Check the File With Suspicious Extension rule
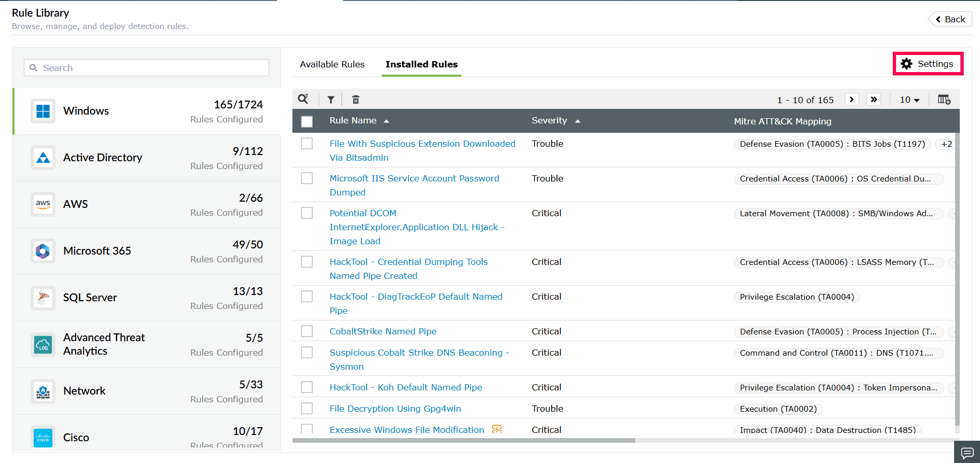The height and width of the screenshot is (463, 980). click(307, 144)
